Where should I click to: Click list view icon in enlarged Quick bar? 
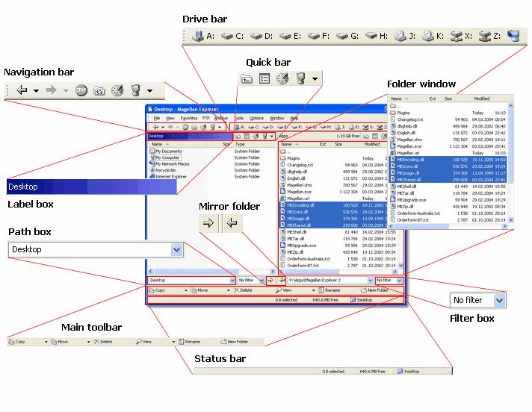tap(265, 79)
